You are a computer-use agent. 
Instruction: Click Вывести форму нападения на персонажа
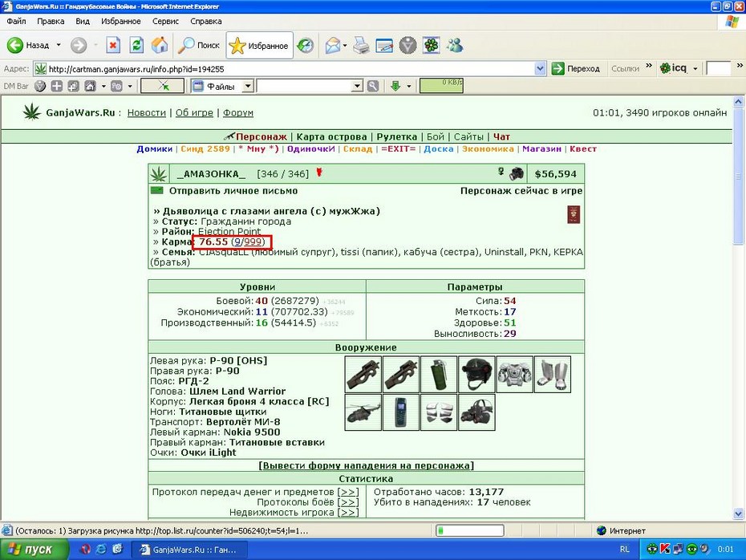point(366,465)
